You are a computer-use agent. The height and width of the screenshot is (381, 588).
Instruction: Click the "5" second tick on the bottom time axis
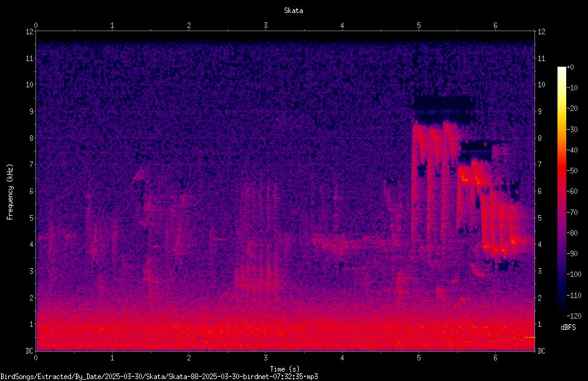(x=419, y=358)
